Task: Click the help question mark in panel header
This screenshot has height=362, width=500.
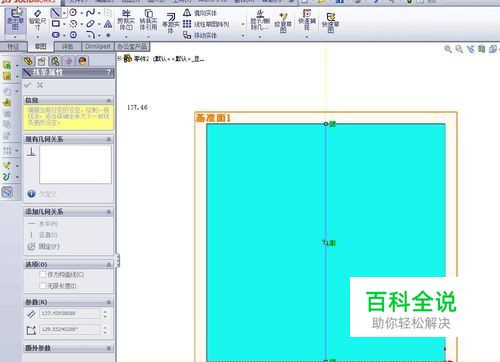Action: pyautogui.click(x=108, y=72)
